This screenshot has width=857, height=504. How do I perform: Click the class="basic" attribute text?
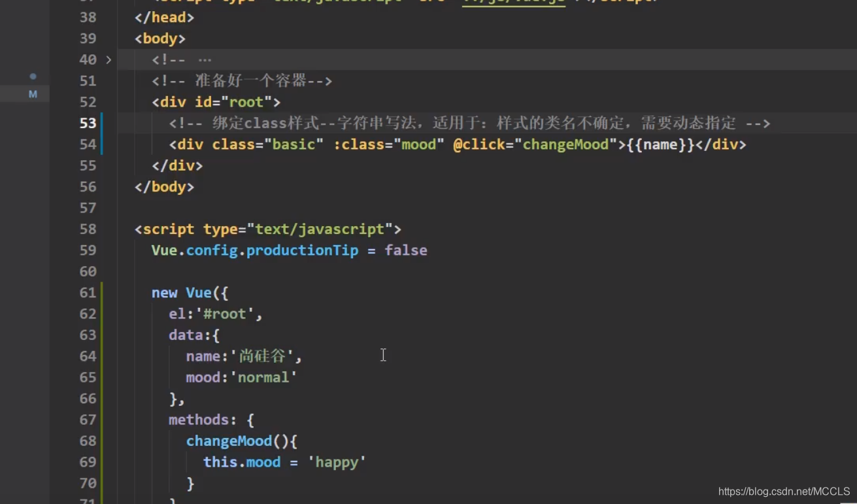click(x=267, y=144)
